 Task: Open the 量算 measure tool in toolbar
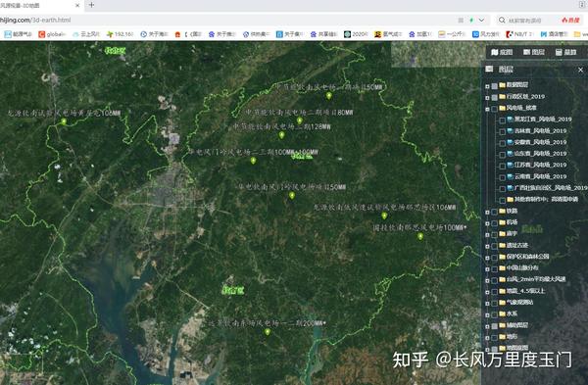tap(565, 52)
